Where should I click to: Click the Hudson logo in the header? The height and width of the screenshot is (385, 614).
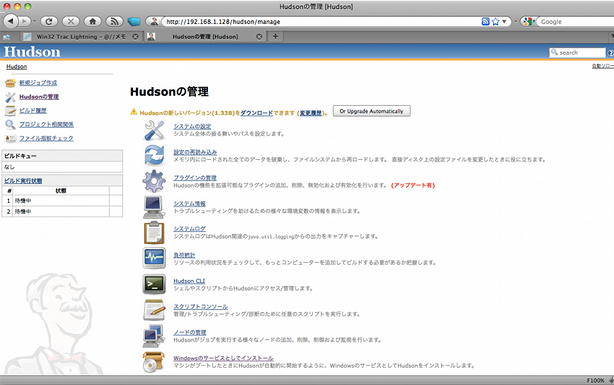click(x=32, y=52)
